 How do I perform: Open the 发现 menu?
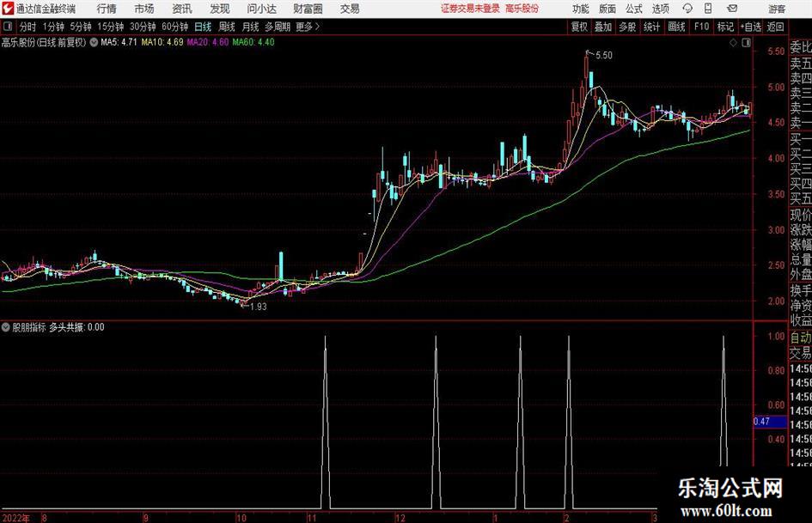tap(220, 9)
